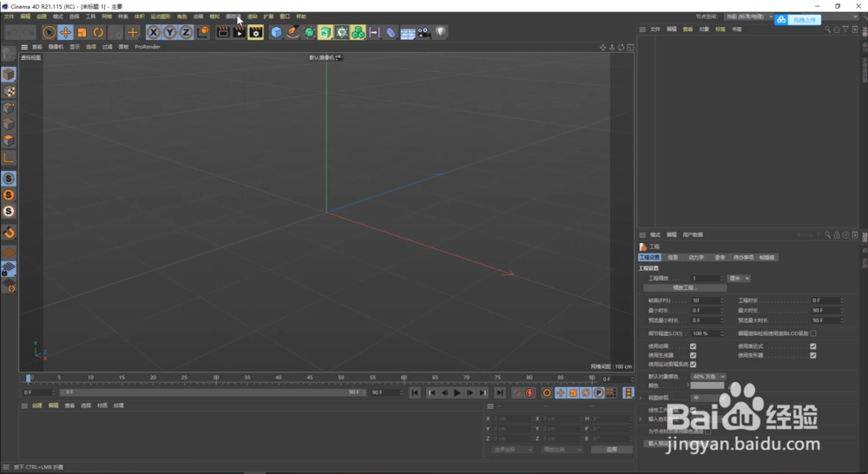Click the 应用 apply button
This screenshot has width=868, height=474.
611,450
